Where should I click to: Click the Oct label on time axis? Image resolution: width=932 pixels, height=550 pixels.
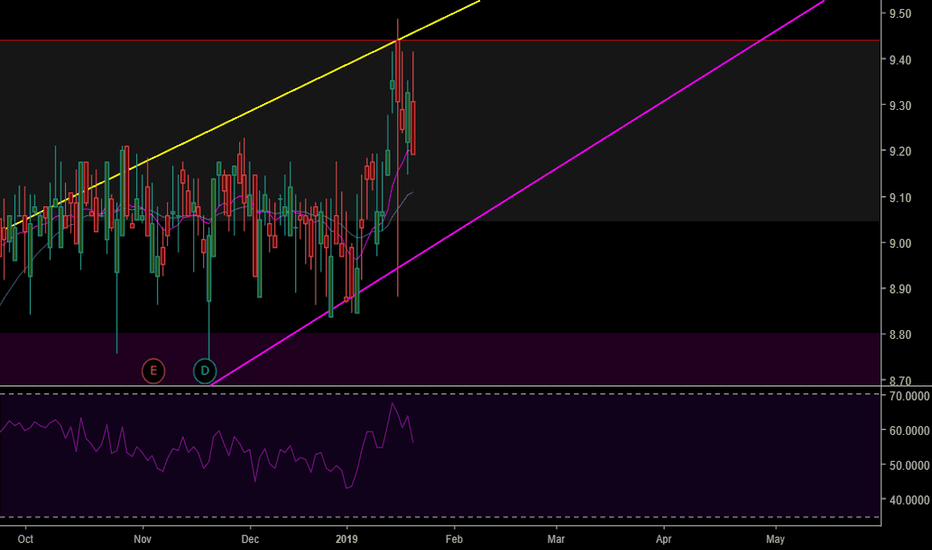(26, 539)
